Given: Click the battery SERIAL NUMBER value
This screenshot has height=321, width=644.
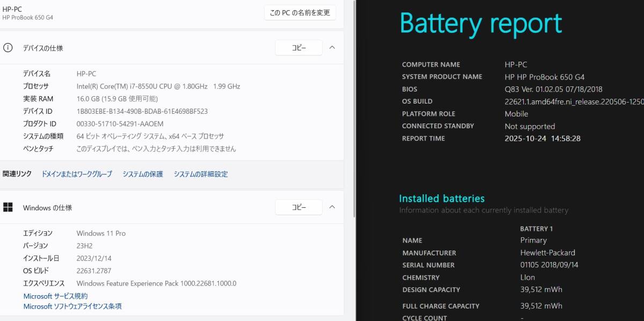Looking at the screenshot, I should point(549,265).
